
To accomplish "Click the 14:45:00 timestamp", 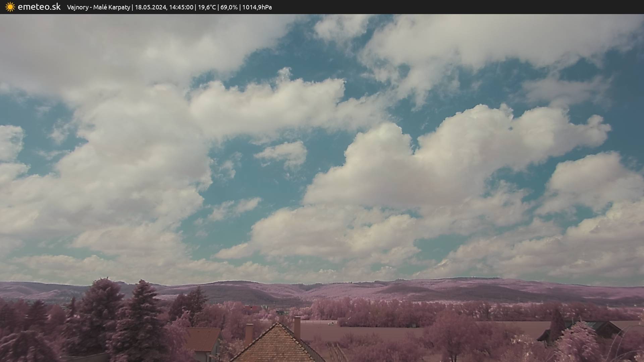I will (181, 7).
